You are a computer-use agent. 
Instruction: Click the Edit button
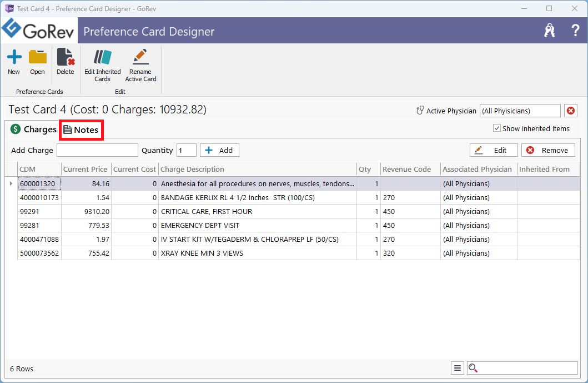[x=494, y=150]
